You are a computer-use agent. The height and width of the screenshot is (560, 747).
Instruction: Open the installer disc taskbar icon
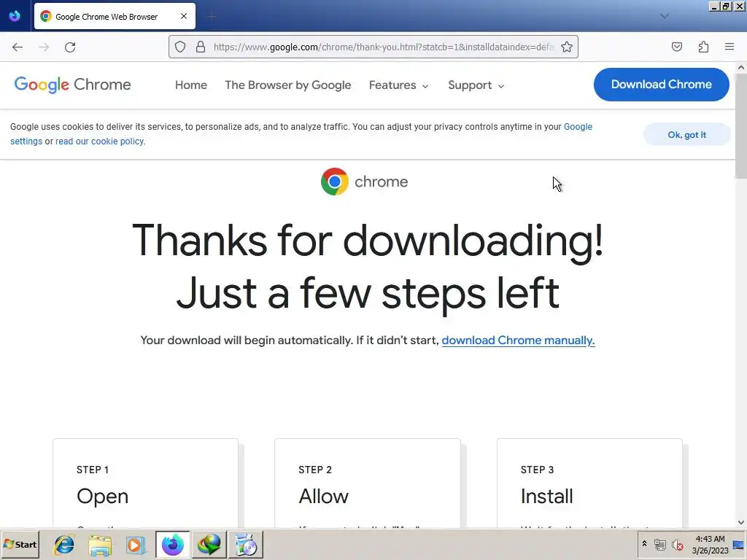click(246, 545)
